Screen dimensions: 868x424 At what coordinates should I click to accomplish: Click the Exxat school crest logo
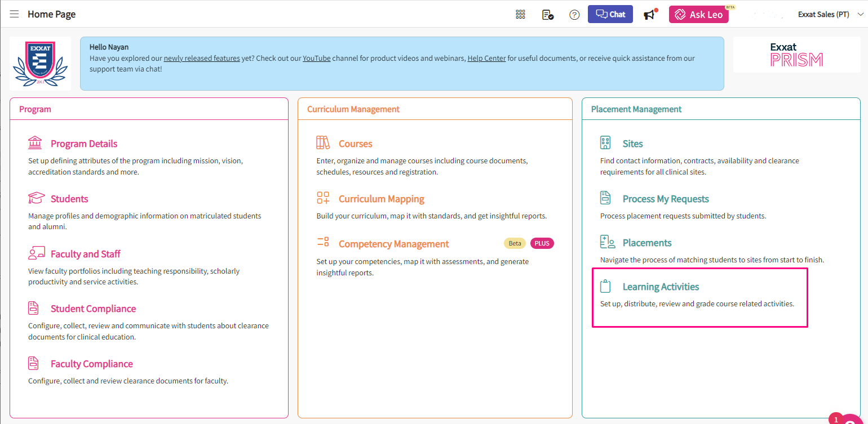pyautogui.click(x=41, y=64)
